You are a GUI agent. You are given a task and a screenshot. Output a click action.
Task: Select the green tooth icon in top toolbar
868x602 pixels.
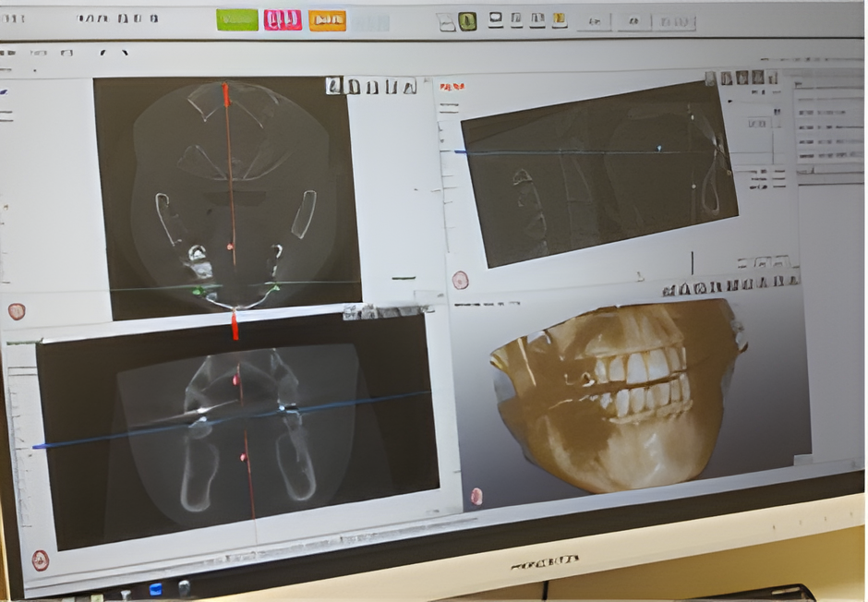point(467,21)
